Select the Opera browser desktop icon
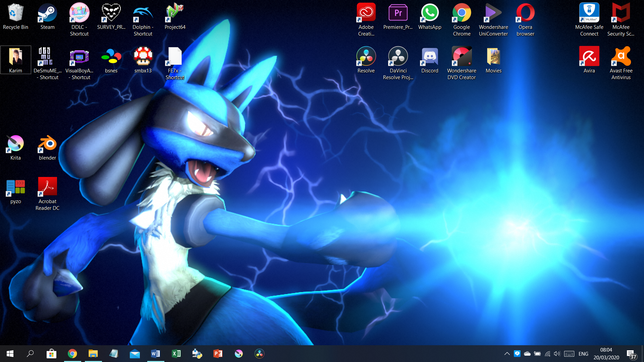 [x=525, y=19]
